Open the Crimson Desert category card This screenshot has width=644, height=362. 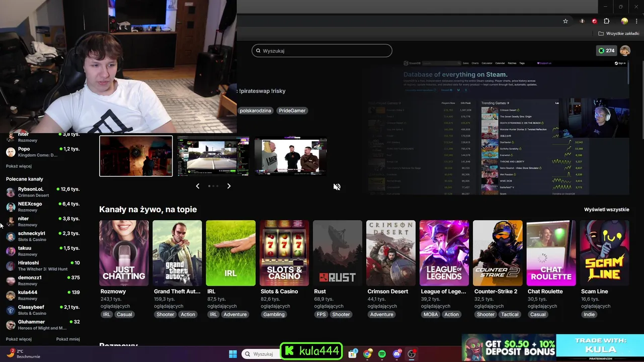(391, 253)
